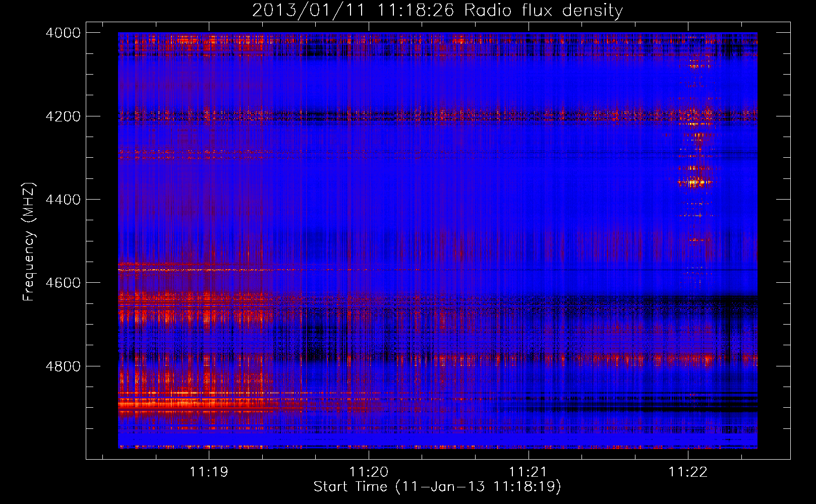Click the 11:22 time tick label
This screenshot has height=504, width=816.
tap(688, 472)
